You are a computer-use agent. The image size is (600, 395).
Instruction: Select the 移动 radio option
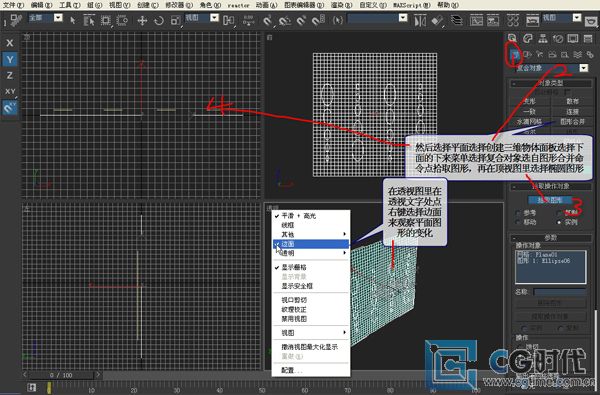(519, 222)
